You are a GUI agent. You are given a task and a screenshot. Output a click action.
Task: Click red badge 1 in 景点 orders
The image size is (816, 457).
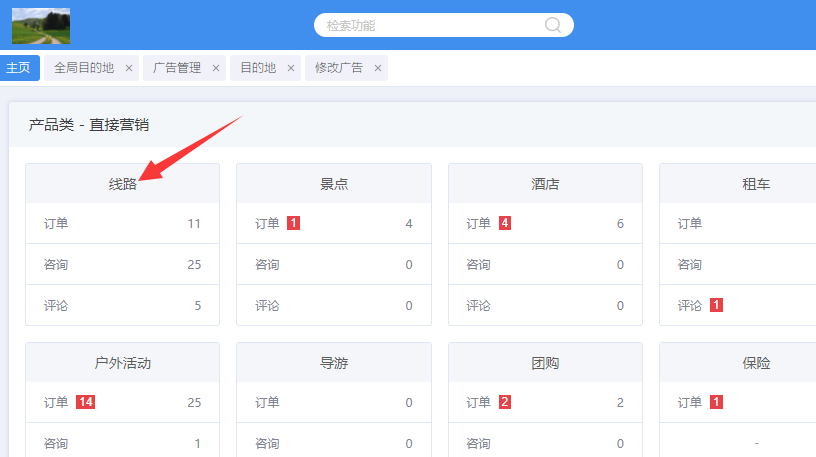(293, 223)
